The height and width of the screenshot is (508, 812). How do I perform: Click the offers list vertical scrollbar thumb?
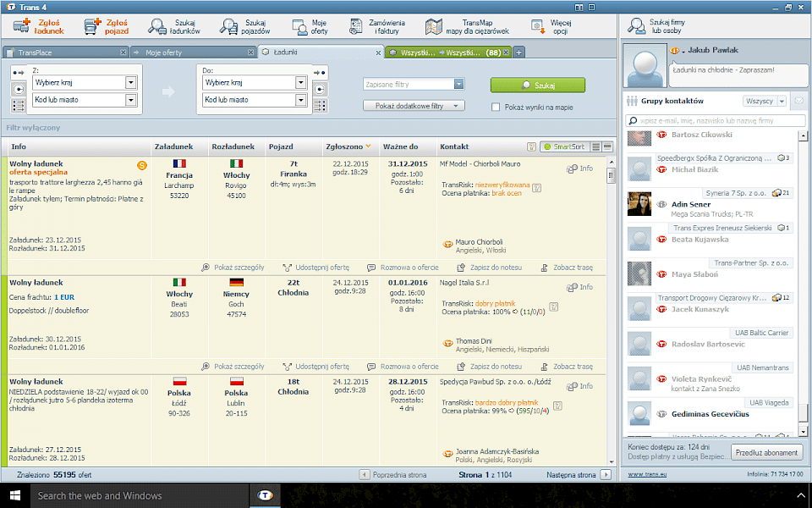click(x=611, y=176)
